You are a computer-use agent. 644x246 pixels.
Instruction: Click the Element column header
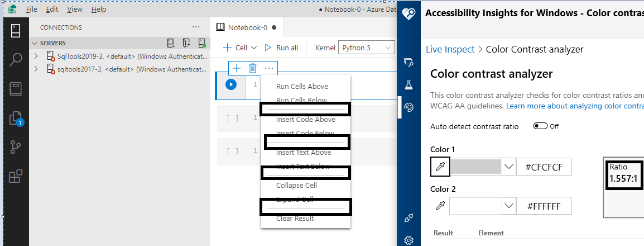pos(491,233)
